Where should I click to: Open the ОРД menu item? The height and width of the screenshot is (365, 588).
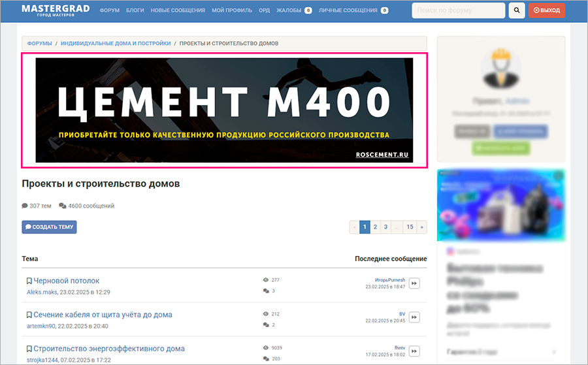point(264,10)
